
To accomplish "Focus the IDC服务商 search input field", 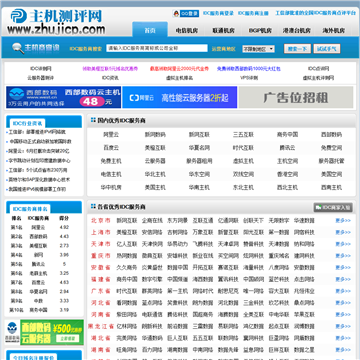I will click(157, 48).
